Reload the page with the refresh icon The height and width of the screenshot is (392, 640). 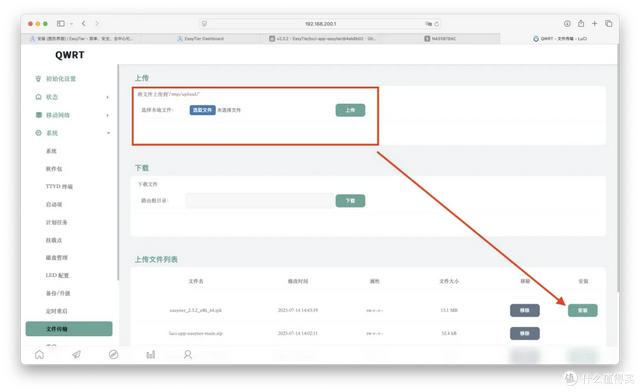[436, 24]
